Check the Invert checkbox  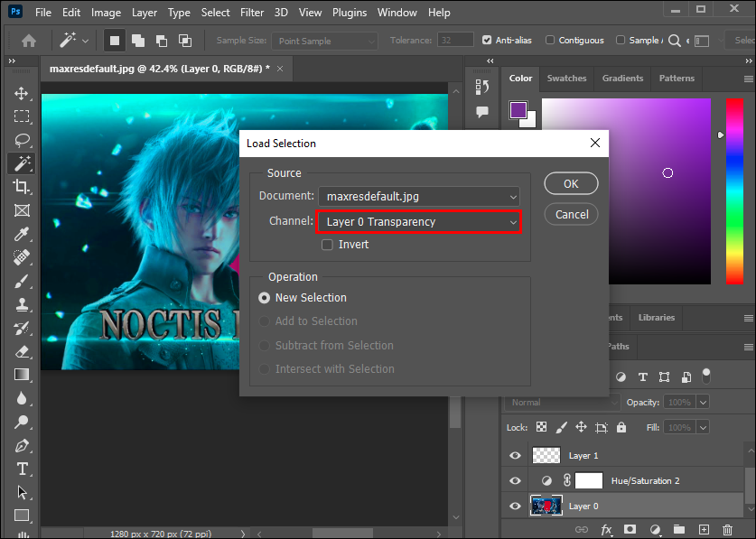pyautogui.click(x=327, y=245)
